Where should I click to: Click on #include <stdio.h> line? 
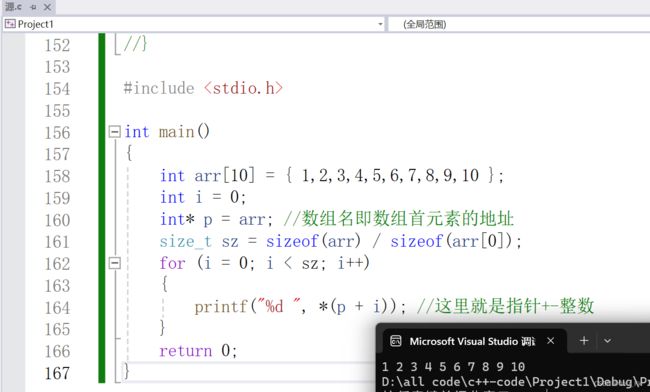[x=203, y=88]
